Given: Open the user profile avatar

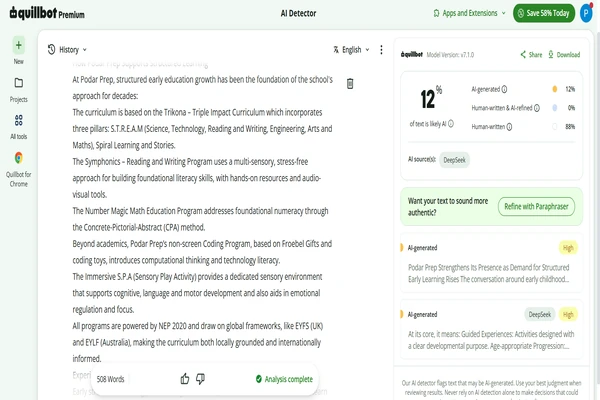Looking at the screenshot, I should [x=586, y=13].
